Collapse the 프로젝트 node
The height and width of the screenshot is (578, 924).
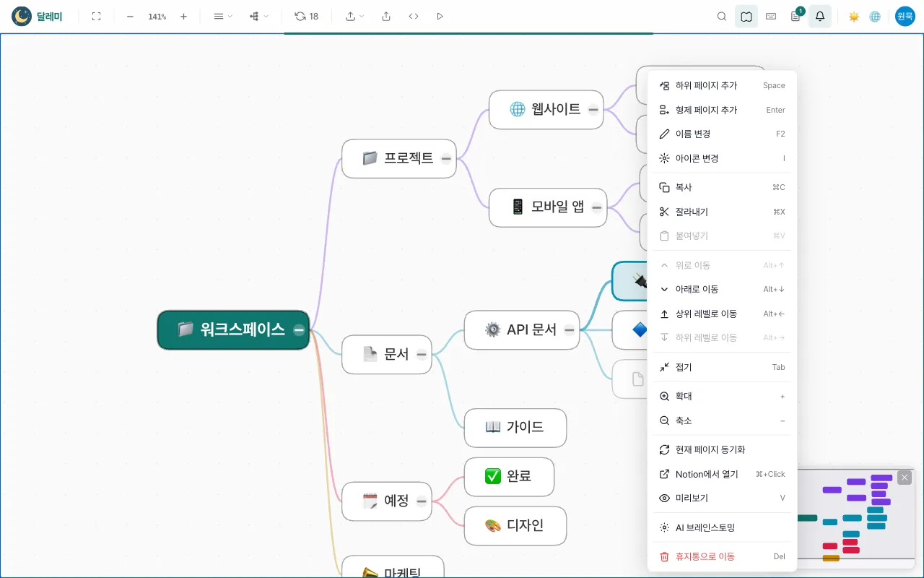tap(446, 158)
